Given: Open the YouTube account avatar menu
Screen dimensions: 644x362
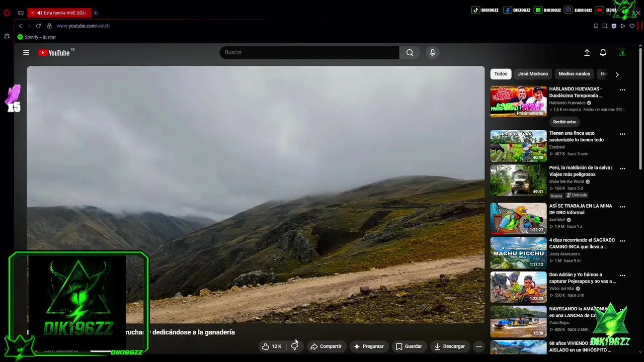Looking at the screenshot, I should pos(622,52).
